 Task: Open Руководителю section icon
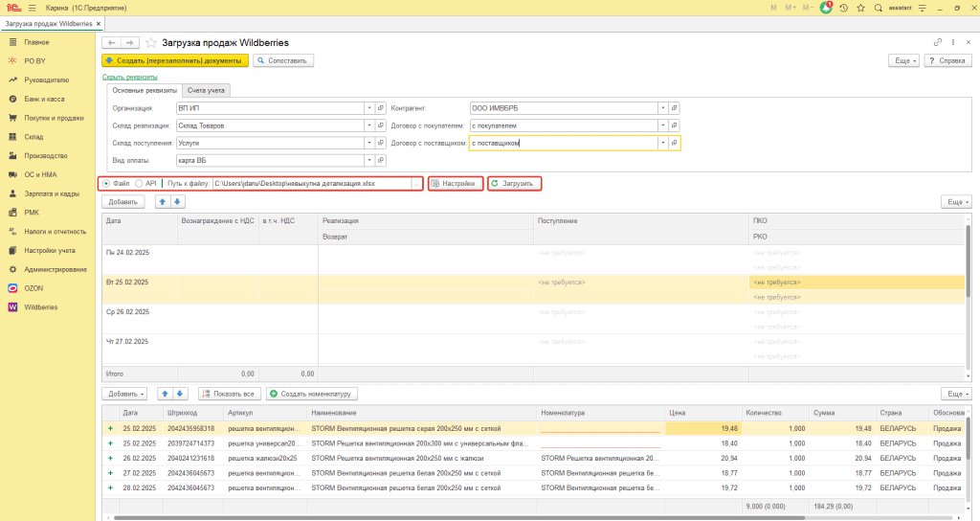coord(12,80)
